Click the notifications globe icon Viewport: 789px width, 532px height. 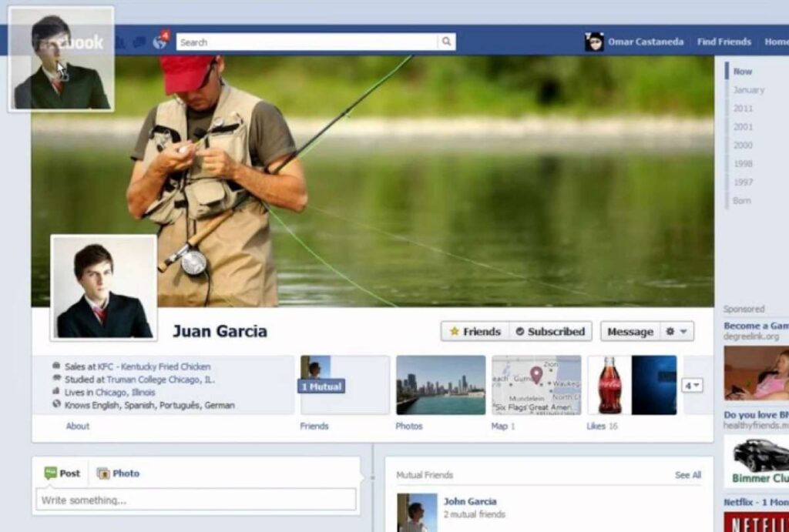click(159, 42)
